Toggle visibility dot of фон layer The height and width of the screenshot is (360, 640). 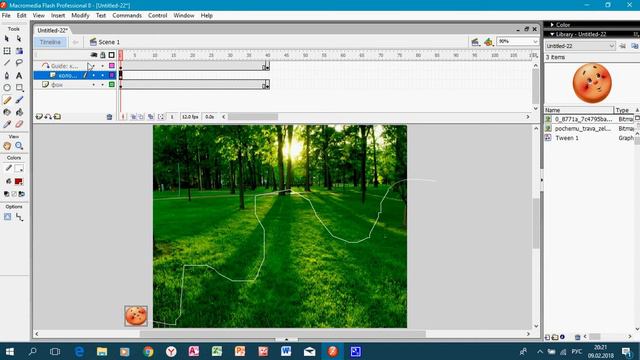pyautogui.click(x=94, y=85)
